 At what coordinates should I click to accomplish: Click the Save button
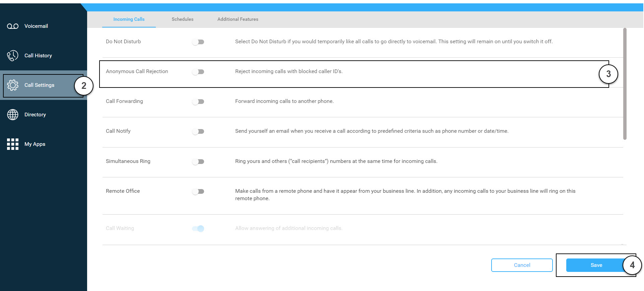tap(596, 265)
